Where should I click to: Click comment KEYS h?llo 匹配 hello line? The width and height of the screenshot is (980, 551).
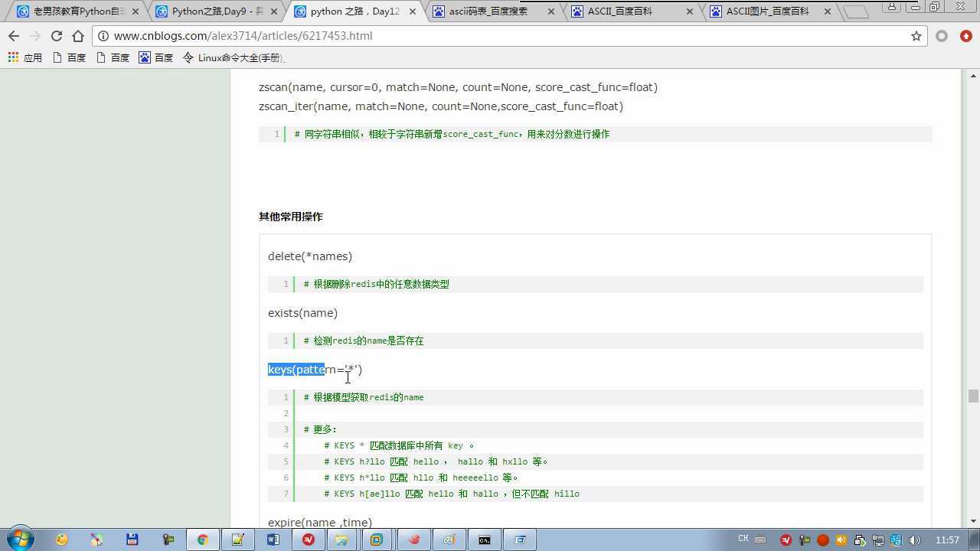pyautogui.click(x=436, y=461)
